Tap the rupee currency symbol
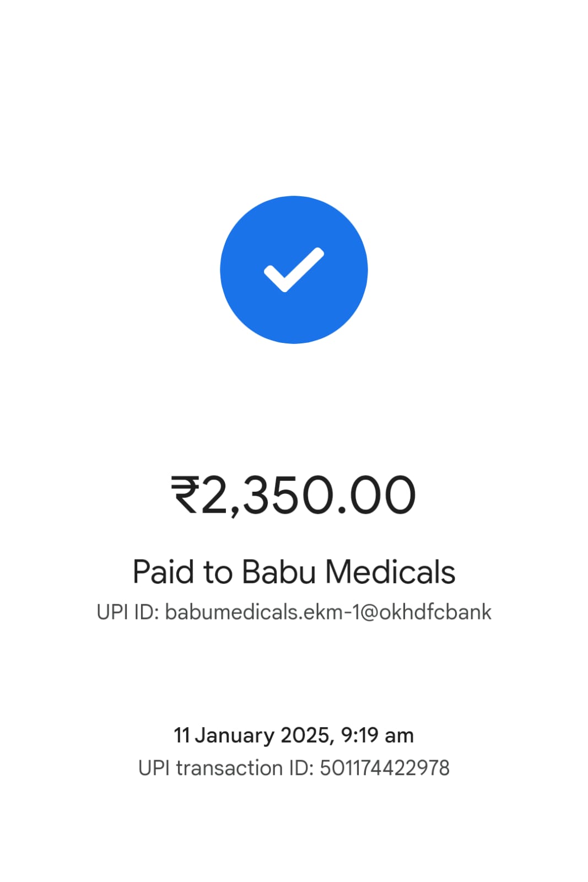The height and width of the screenshot is (882, 588). (x=185, y=495)
